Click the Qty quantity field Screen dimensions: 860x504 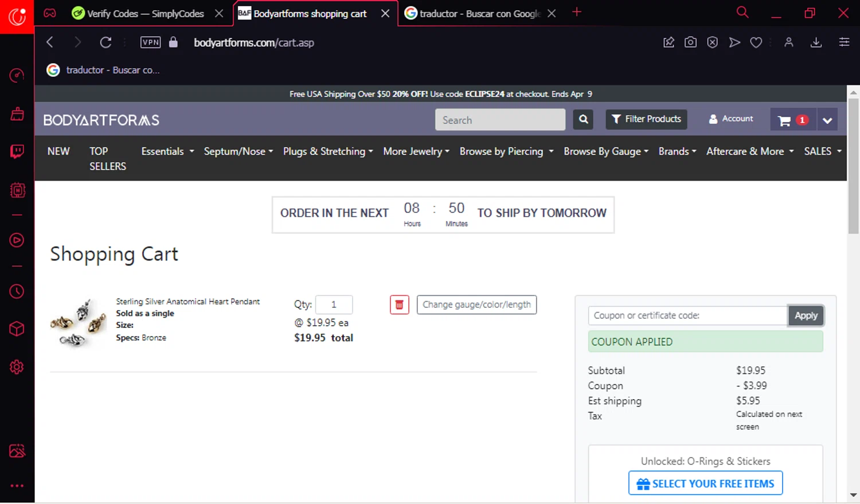(x=334, y=304)
